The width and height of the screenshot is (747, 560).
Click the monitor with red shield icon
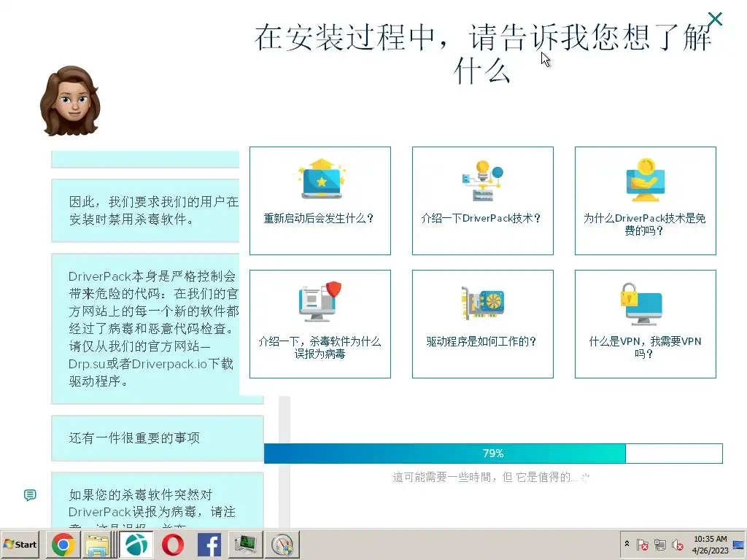[320, 301]
